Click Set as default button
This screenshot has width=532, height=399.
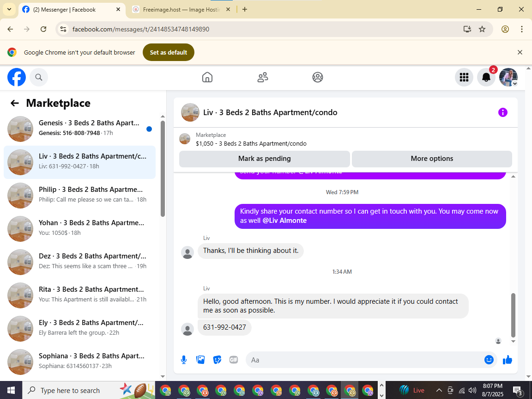(x=168, y=52)
